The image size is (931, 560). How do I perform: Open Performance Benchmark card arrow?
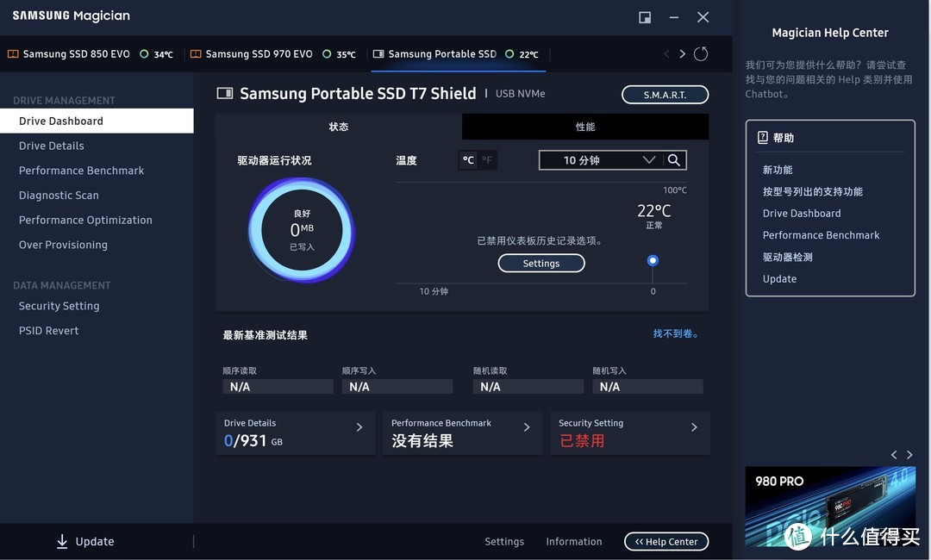tap(527, 427)
